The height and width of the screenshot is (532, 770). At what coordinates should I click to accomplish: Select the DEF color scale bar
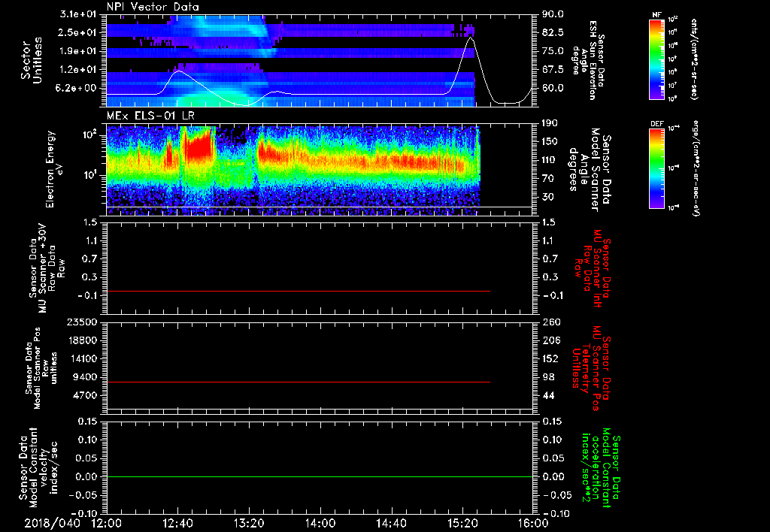click(x=656, y=168)
